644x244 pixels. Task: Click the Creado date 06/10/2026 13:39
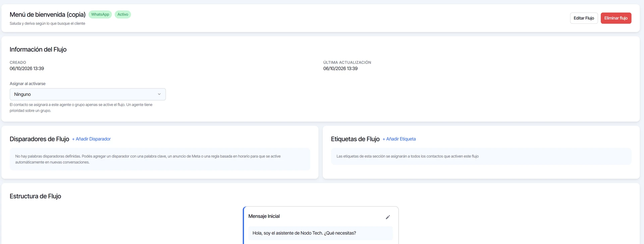(x=27, y=68)
